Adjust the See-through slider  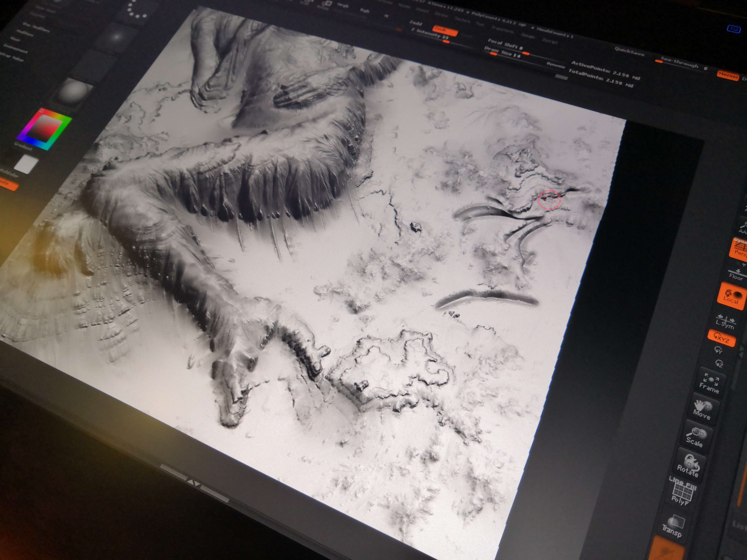coord(682,63)
